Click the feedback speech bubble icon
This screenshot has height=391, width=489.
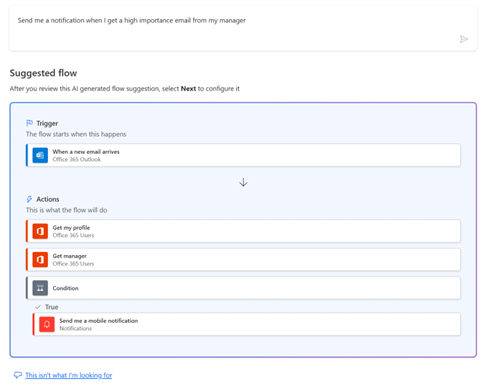[x=18, y=375]
